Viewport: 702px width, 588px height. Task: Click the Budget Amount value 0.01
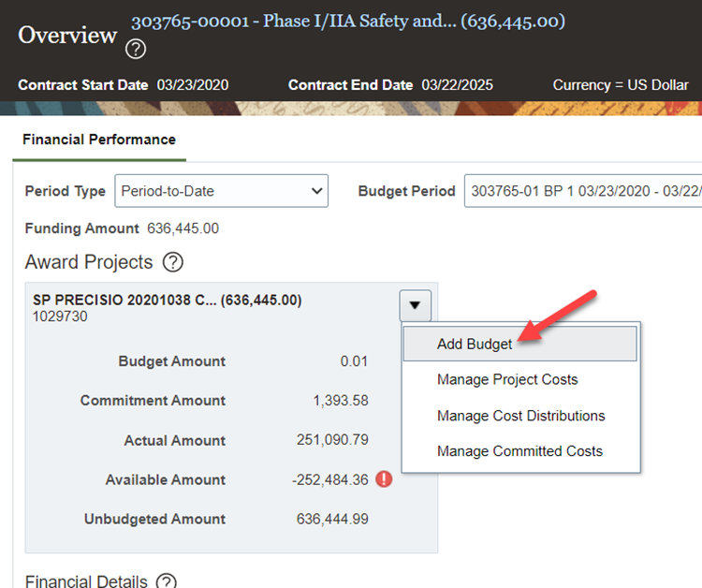354,361
